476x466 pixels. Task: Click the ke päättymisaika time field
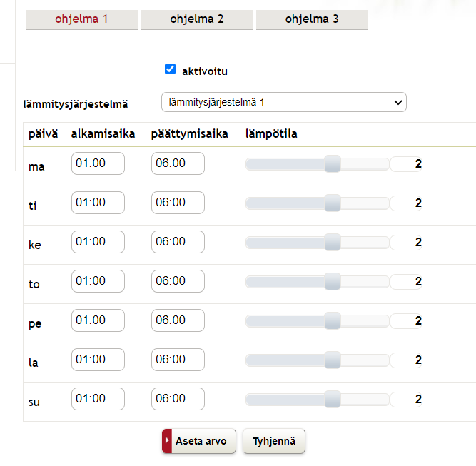tap(178, 242)
